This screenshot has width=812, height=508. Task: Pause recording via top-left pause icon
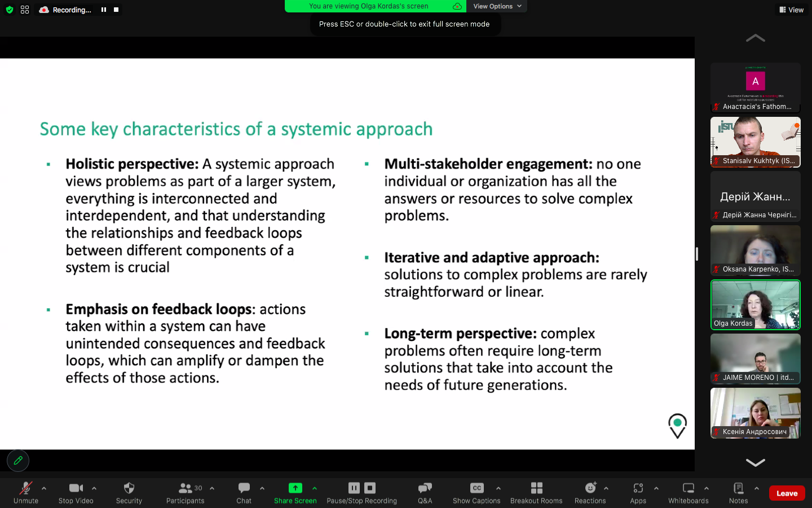[x=104, y=10]
